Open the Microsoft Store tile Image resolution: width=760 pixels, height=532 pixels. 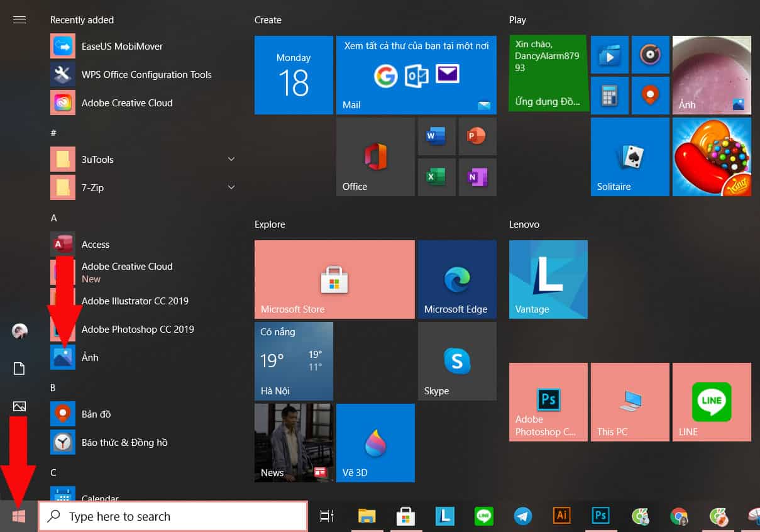tap(334, 279)
